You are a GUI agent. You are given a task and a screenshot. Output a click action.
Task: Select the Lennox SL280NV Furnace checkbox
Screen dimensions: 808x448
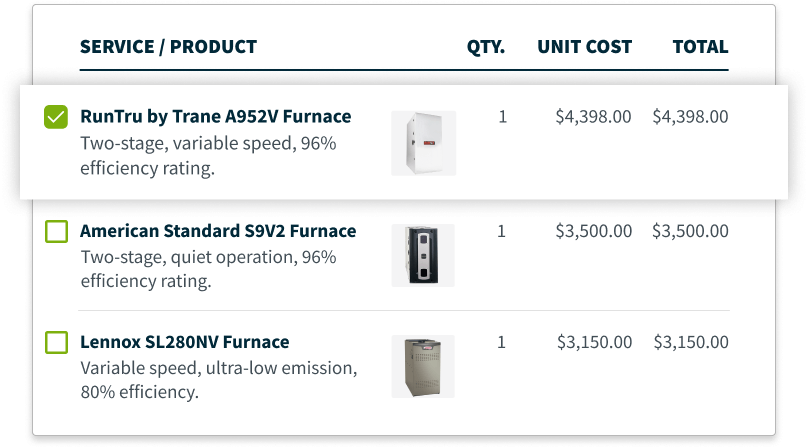56,343
